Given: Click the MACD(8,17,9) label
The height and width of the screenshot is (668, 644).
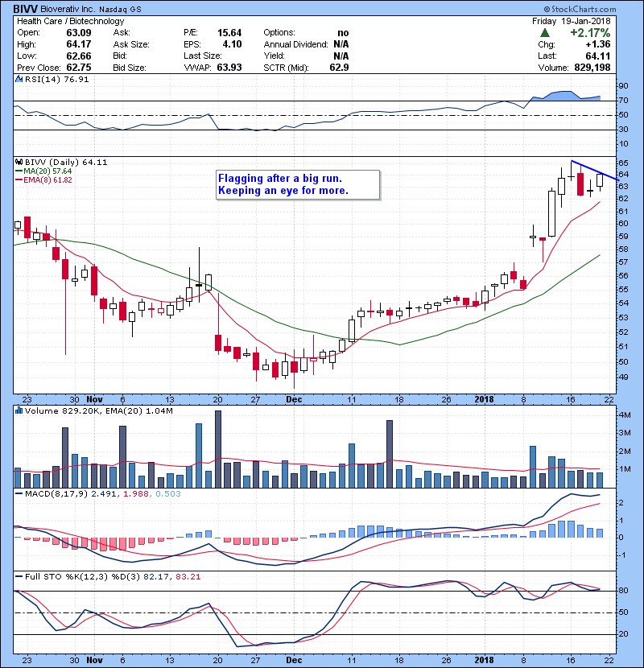Looking at the screenshot, I should click(x=56, y=494).
